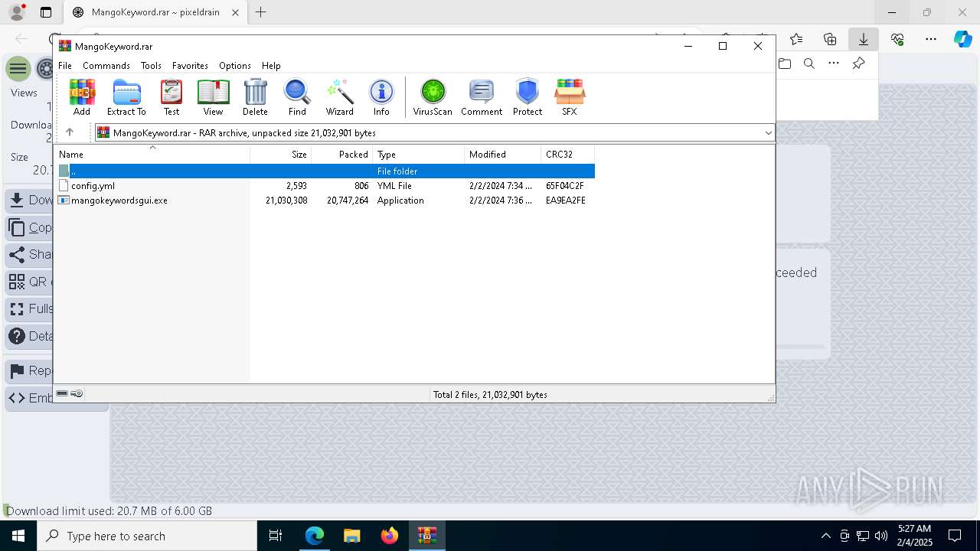Open a new browser tab
This screenshot has width=980, height=551.
(261, 12)
